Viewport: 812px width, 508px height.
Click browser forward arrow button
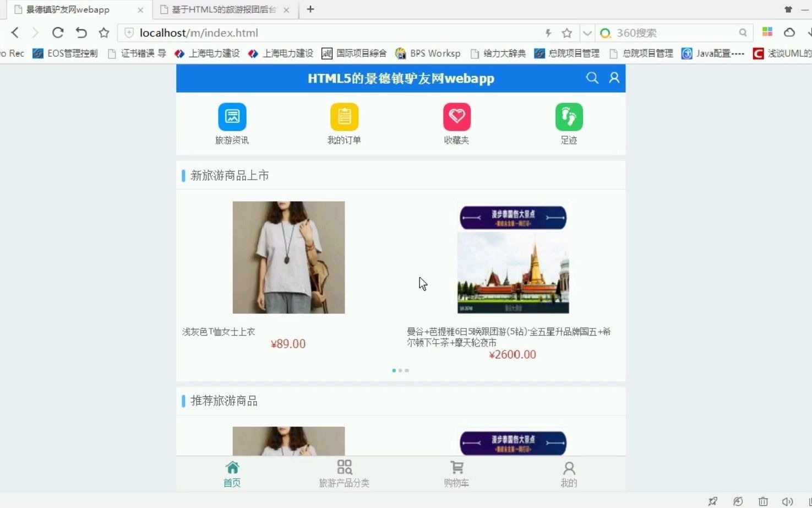(x=36, y=33)
